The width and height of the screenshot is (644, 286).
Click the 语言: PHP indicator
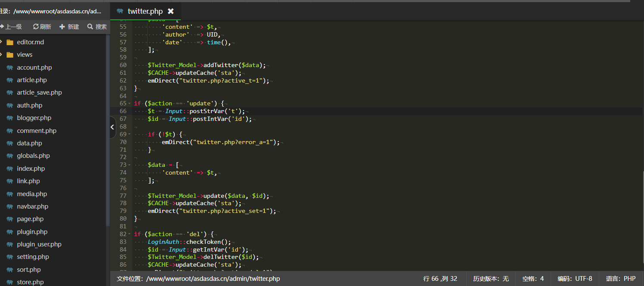click(619, 278)
